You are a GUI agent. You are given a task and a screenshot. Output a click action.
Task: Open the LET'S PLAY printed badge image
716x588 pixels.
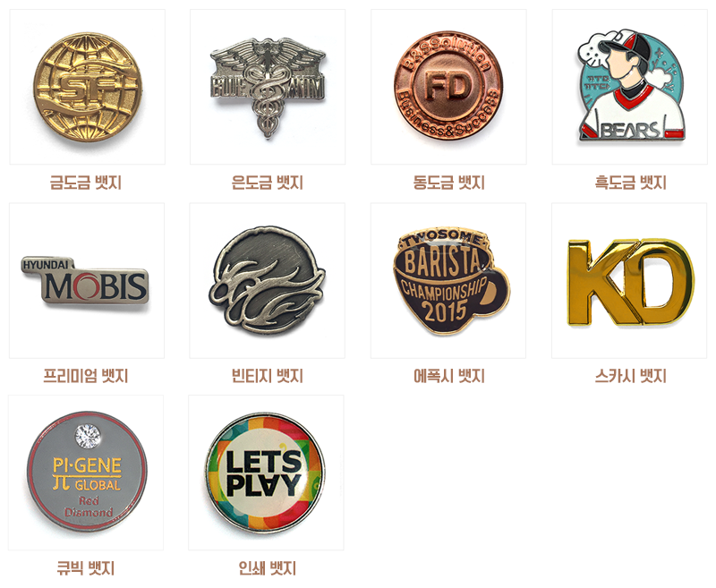tap(266, 473)
